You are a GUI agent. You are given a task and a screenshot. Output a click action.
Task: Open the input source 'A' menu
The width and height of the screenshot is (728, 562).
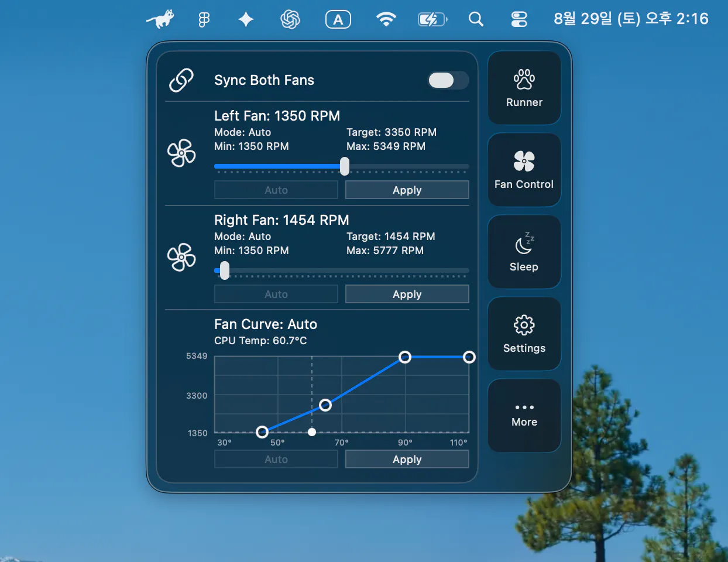click(338, 19)
